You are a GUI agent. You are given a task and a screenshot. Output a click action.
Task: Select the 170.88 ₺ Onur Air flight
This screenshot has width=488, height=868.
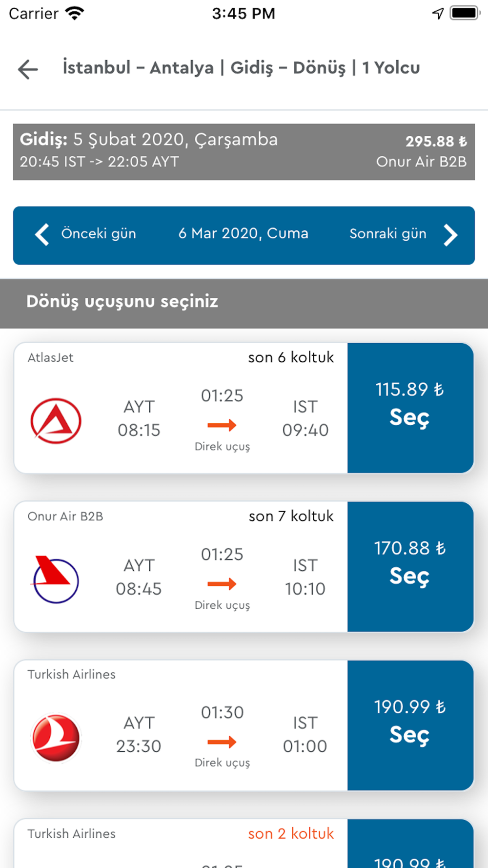coord(410,567)
